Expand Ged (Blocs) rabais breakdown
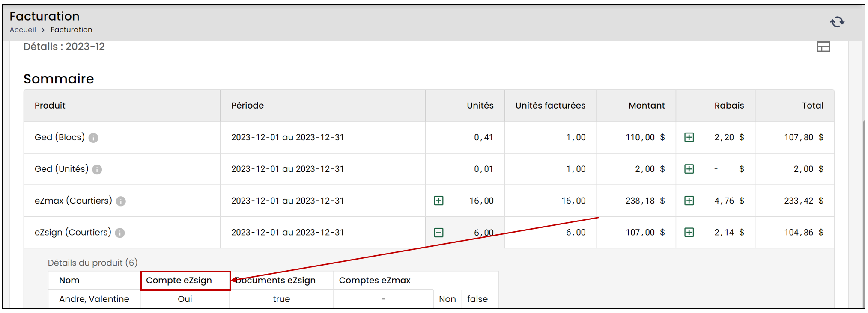This screenshot has width=868, height=313. pos(689,137)
